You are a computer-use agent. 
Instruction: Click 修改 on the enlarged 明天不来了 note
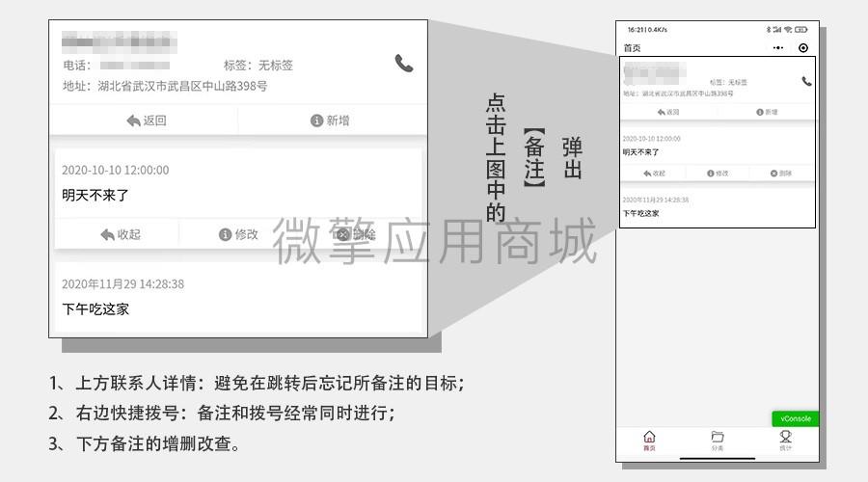(238, 234)
